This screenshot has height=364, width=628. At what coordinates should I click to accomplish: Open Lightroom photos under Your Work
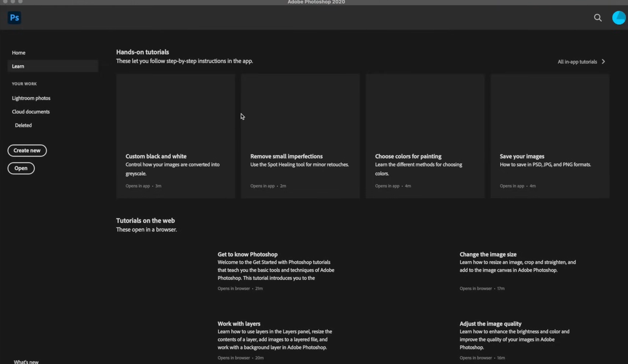[31, 98]
